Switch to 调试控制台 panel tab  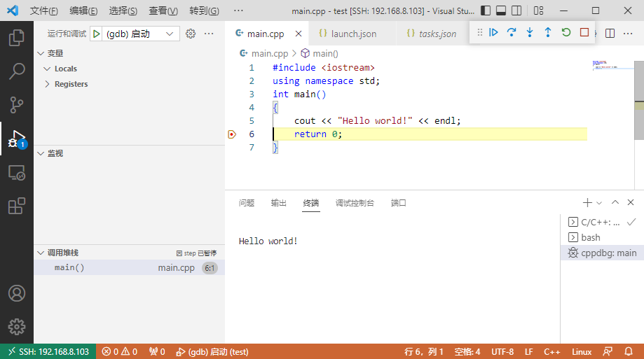click(355, 203)
